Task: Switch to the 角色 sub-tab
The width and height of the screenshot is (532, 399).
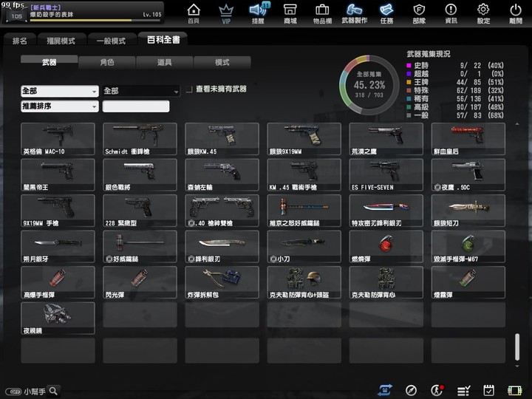Action: [107, 62]
